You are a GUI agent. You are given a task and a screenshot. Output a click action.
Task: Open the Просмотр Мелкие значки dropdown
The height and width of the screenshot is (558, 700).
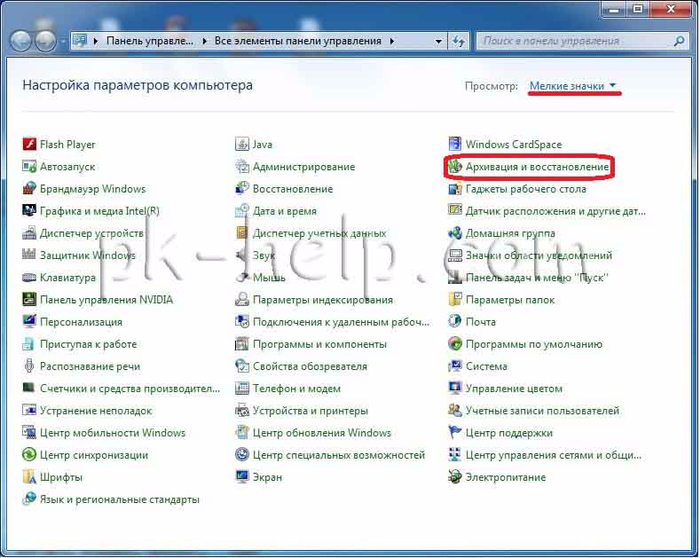(x=573, y=87)
